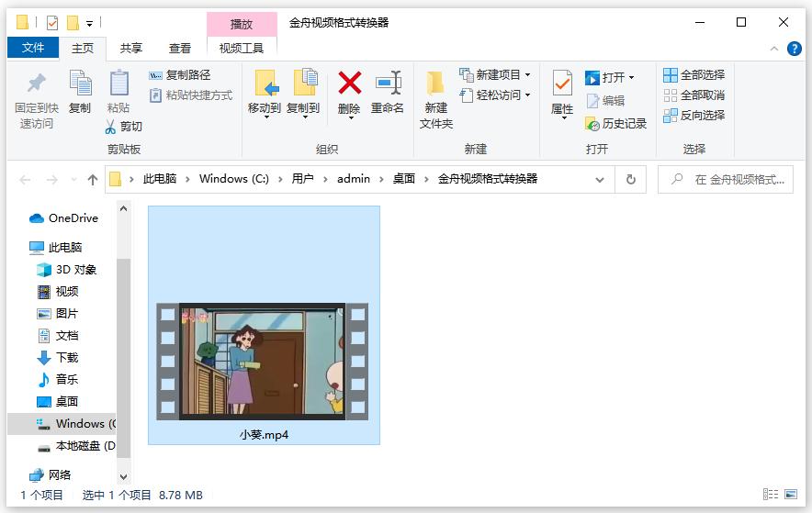Click 剪切 scissors cut command
Screen dimensions: 812x513
pyautogui.click(x=123, y=127)
